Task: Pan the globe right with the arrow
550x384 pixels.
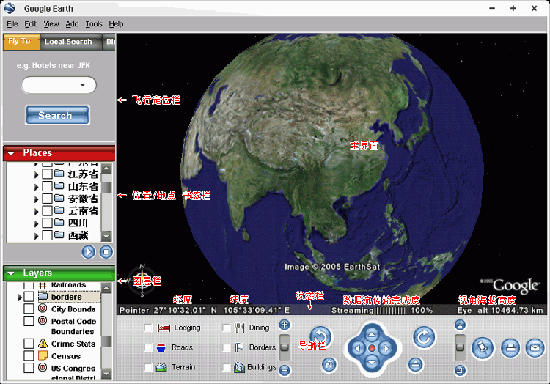Action: (387, 349)
